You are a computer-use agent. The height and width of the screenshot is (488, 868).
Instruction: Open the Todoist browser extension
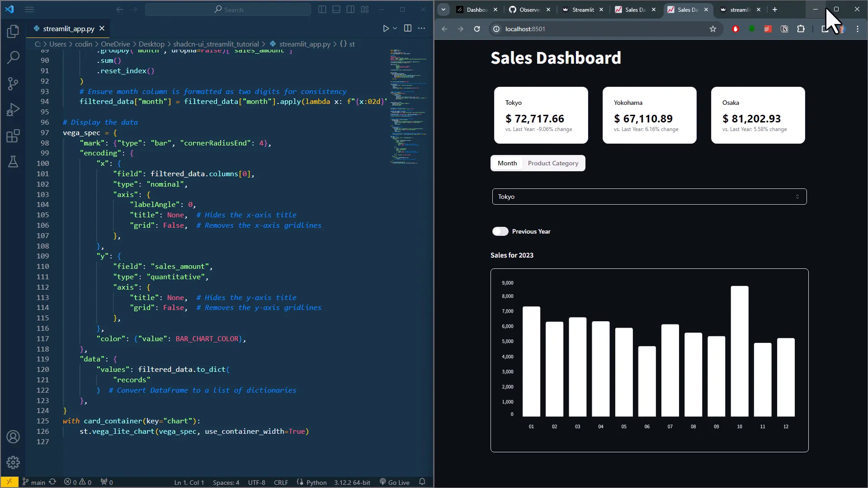[768, 28]
